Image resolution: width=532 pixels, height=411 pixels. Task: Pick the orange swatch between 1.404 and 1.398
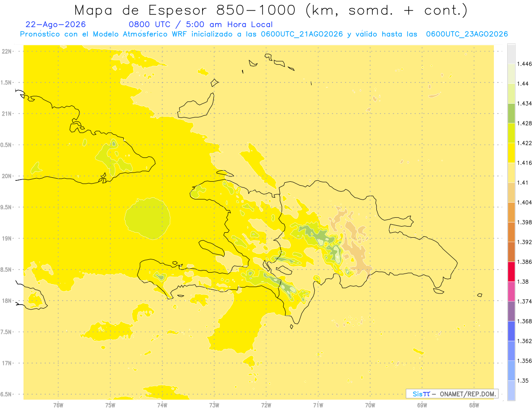(x=511, y=212)
